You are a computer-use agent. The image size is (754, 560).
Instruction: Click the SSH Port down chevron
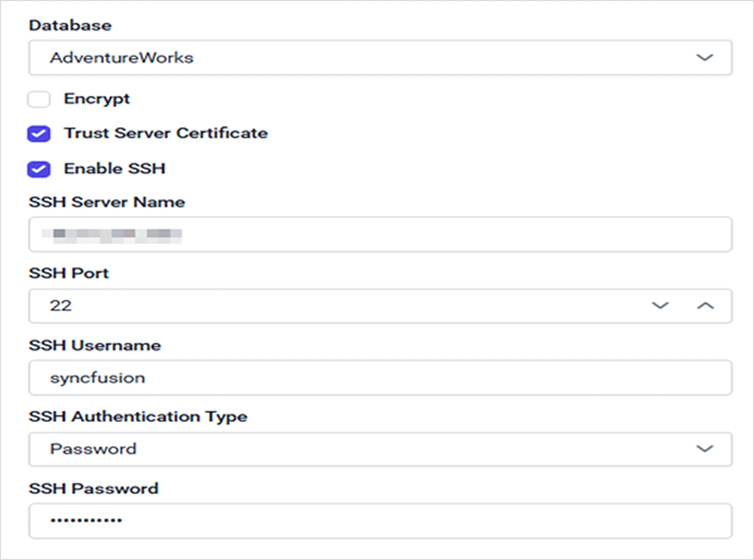pyautogui.click(x=660, y=306)
